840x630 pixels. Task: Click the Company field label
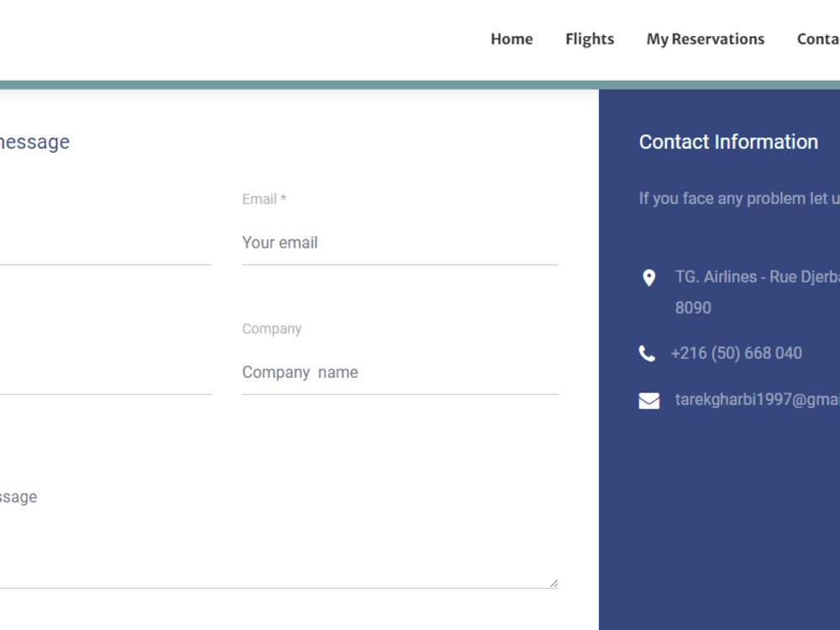click(271, 328)
